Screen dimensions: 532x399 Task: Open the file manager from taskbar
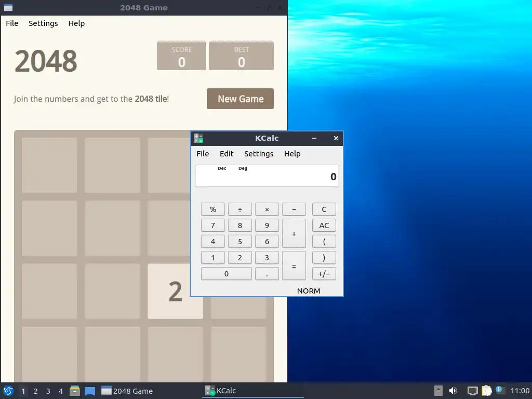pyautogui.click(x=75, y=391)
